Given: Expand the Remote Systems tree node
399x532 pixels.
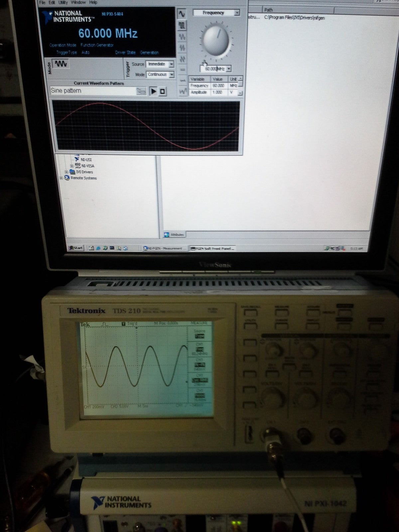Looking at the screenshot, I should tap(61, 178).
